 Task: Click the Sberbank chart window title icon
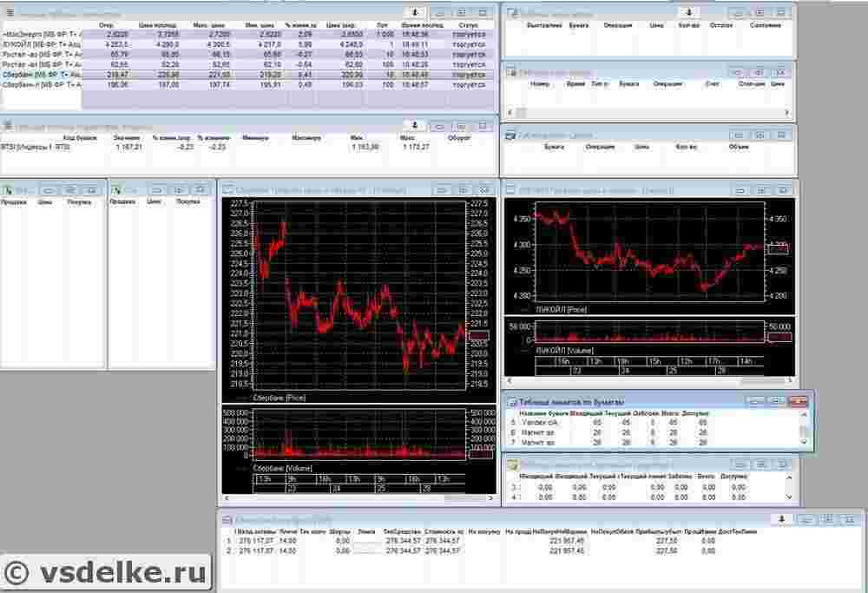point(227,189)
